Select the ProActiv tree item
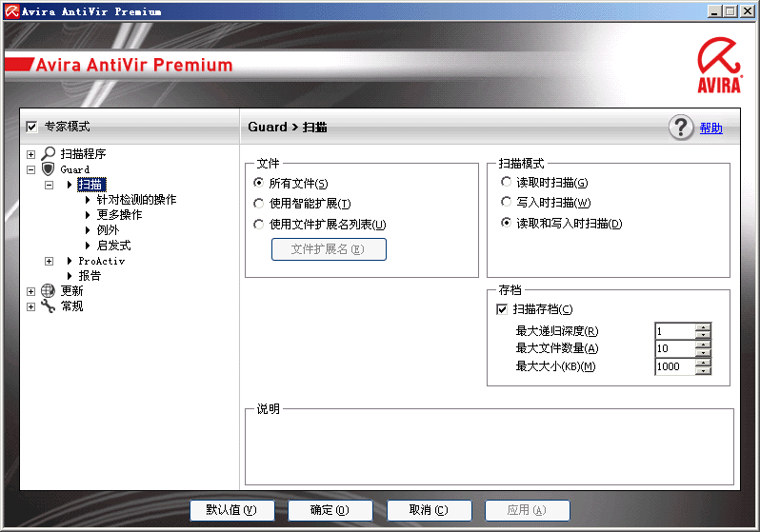Viewport: 760px width, 532px height. point(102,261)
